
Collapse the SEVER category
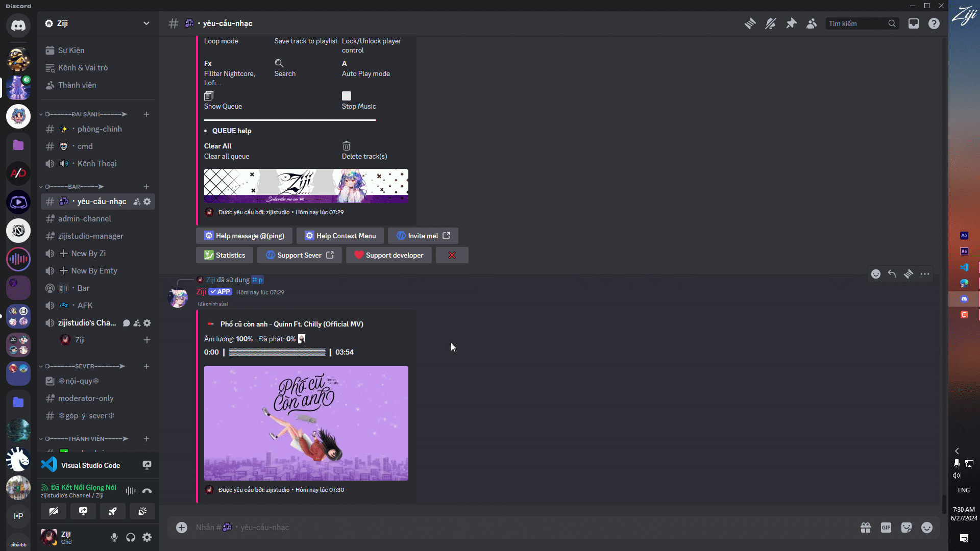point(84,366)
